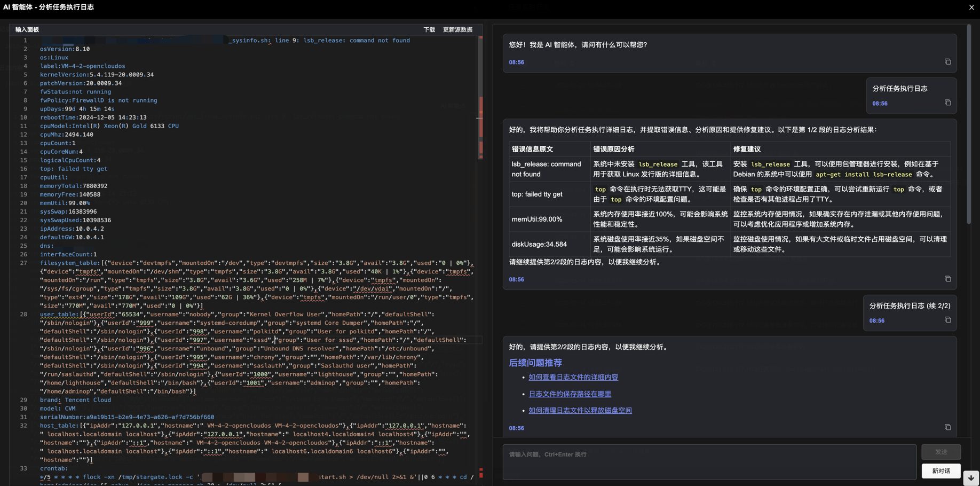980x486 pixels.
Task: Click the 'sysSwapUsed:10398536' line
Action: coord(75,220)
